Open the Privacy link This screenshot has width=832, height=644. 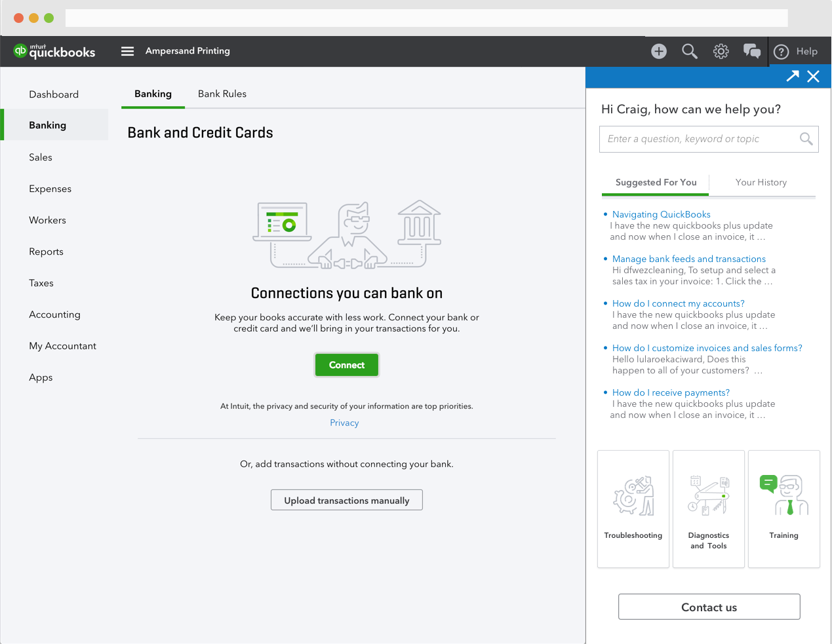point(344,423)
